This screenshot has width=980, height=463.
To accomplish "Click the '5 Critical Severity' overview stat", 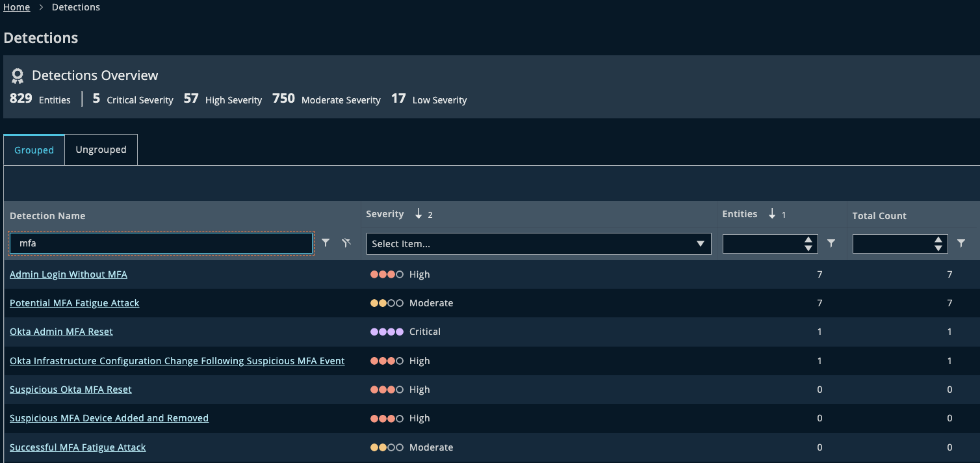I will pos(133,99).
